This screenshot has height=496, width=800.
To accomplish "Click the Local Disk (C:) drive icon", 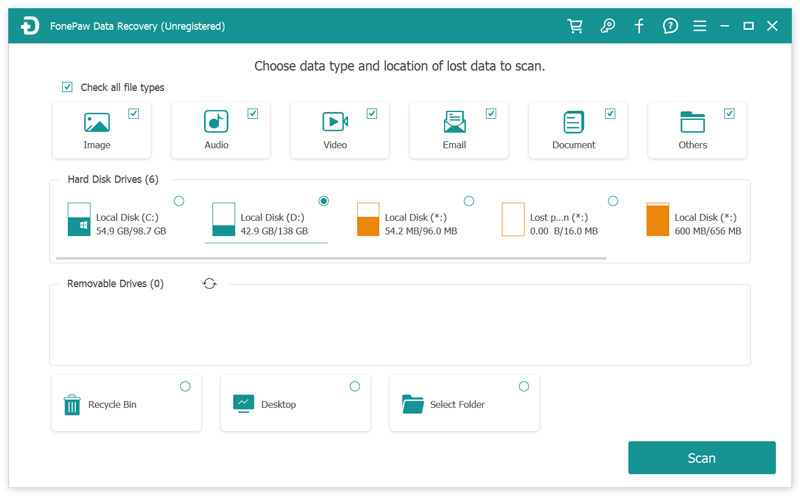I will (x=79, y=219).
